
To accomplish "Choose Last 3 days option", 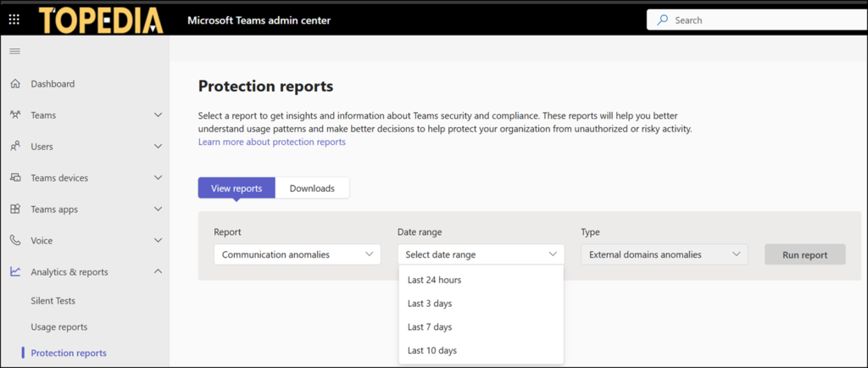I will [481, 304].
